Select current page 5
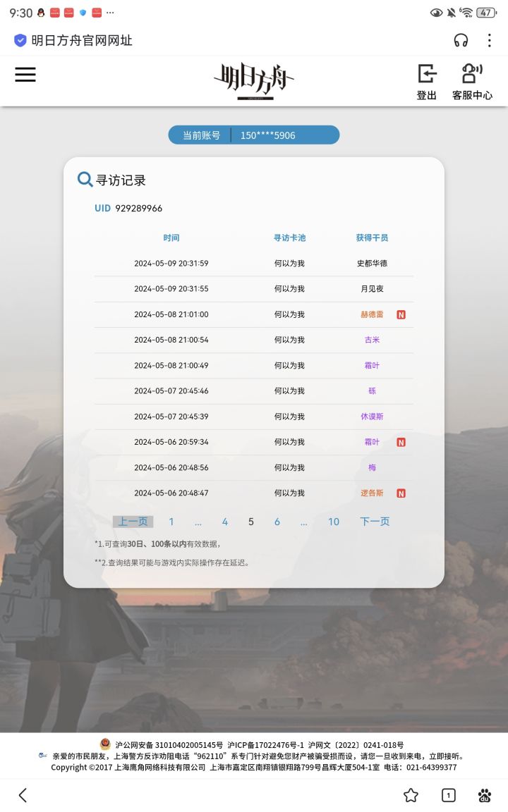 coord(251,522)
